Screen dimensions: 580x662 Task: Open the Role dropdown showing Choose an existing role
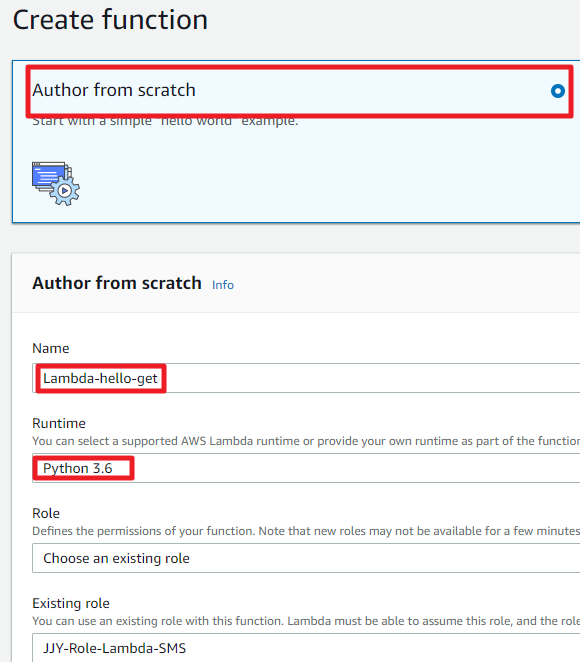306,558
